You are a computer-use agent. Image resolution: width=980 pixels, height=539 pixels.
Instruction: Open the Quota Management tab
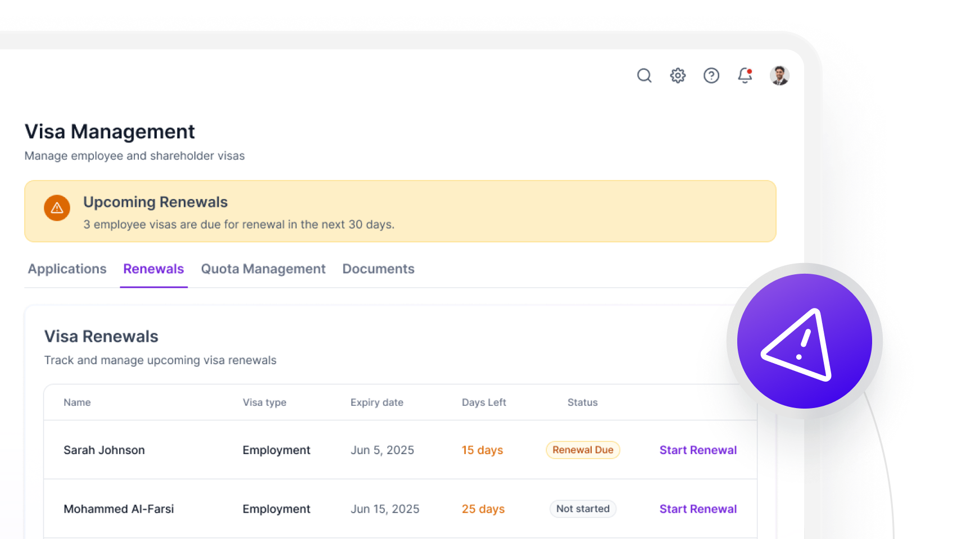tap(263, 269)
